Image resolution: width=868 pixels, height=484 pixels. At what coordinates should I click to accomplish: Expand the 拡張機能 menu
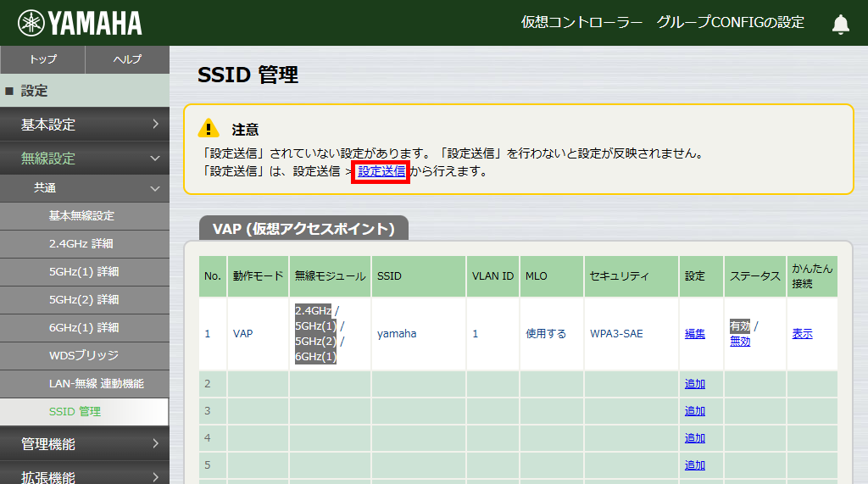[85, 474]
